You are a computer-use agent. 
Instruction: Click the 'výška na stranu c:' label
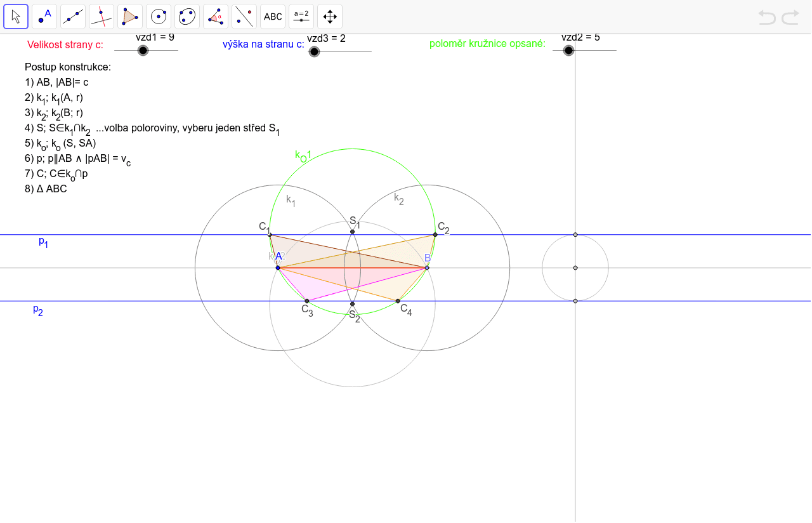click(263, 44)
